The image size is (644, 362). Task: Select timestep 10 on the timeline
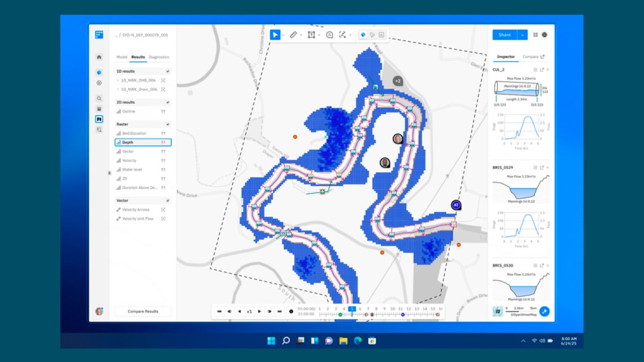coord(393,308)
